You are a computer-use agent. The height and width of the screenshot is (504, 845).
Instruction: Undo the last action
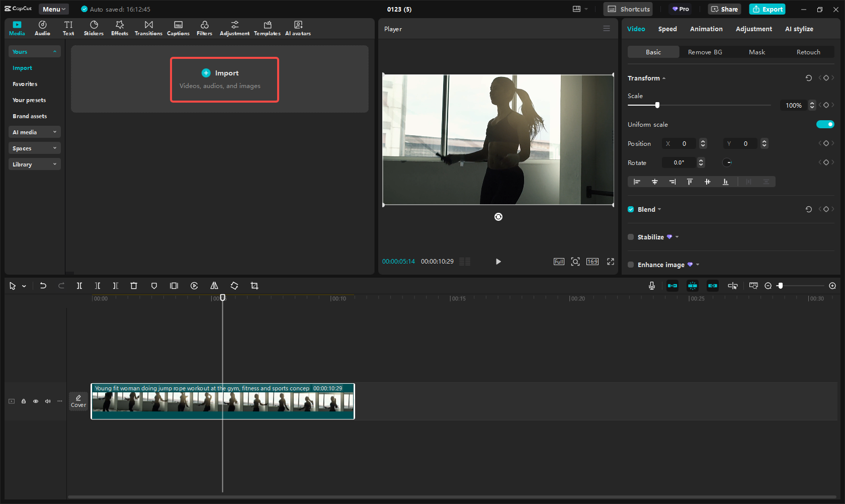43,286
